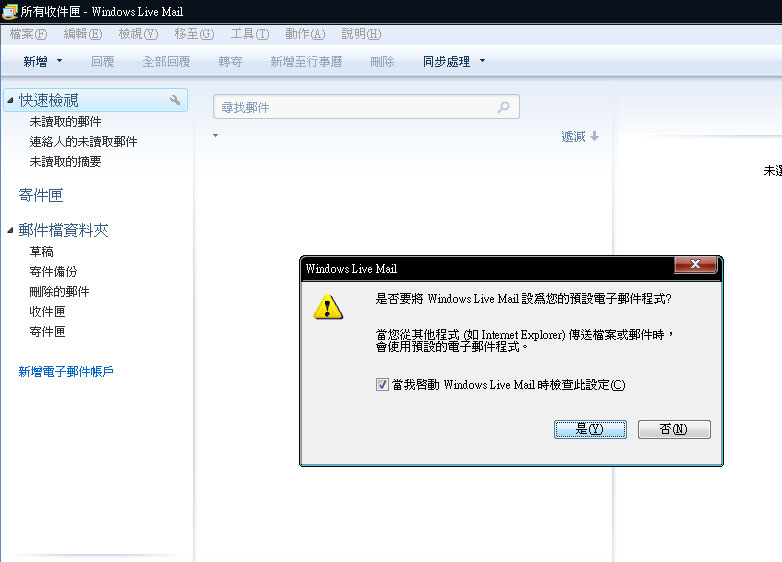Open the 新增 dropdown arrow
Viewport: 782px width, 562px height.
[x=59, y=61]
